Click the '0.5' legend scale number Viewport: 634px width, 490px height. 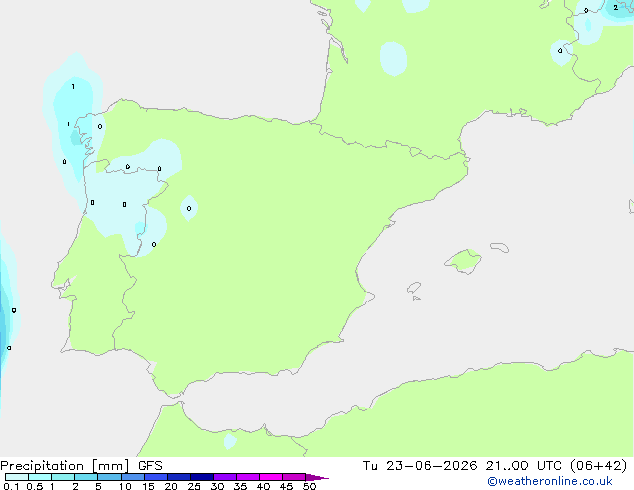click(35, 486)
